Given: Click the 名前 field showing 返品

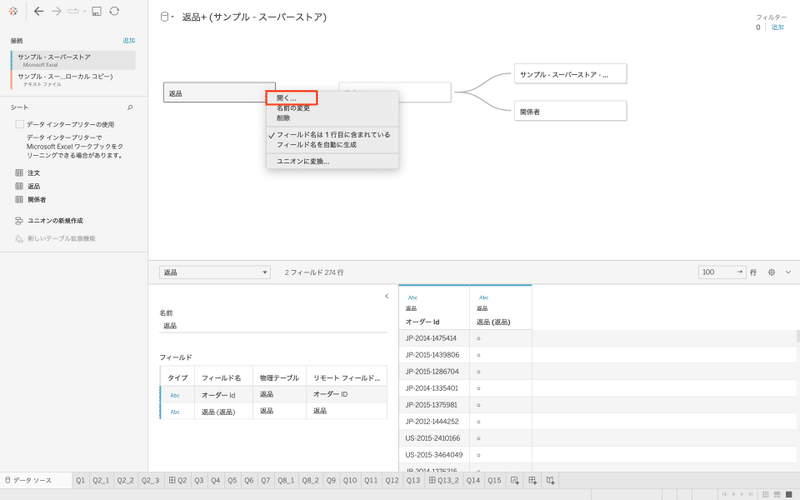Looking at the screenshot, I should tap(273, 326).
